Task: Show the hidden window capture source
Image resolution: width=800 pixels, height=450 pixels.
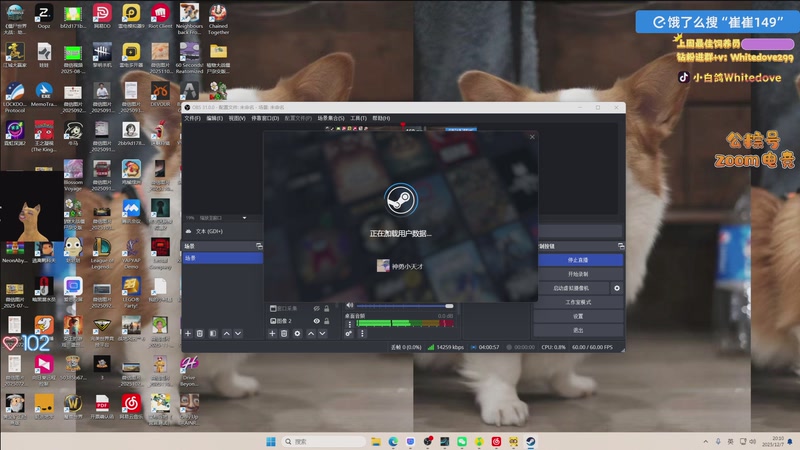Action: tap(316, 308)
